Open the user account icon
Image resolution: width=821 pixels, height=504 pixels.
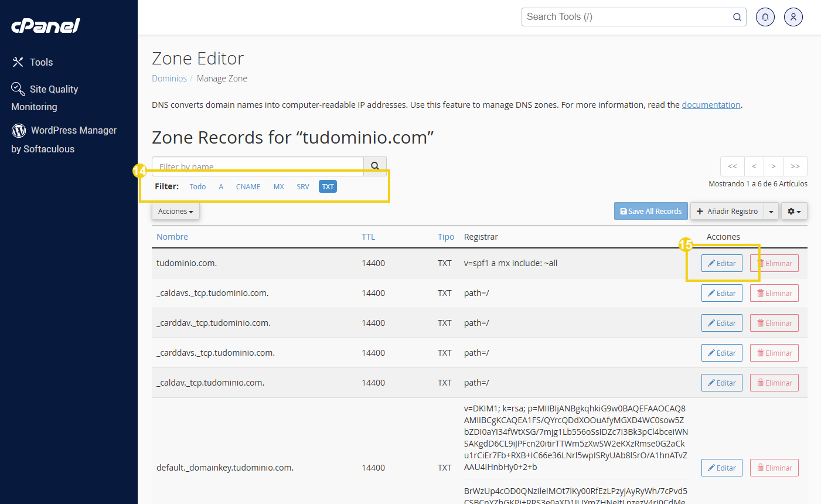pyautogui.click(x=793, y=17)
